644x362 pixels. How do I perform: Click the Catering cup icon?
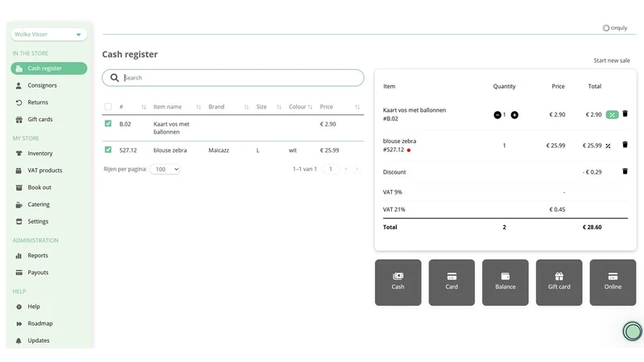(x=19, y=204)
